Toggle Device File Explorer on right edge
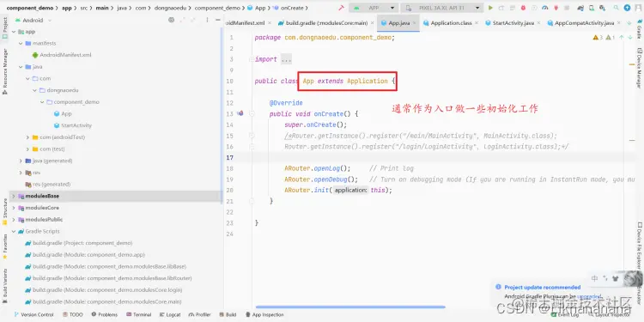The height and width of the screenshot is (322, 644). point(639,246)
